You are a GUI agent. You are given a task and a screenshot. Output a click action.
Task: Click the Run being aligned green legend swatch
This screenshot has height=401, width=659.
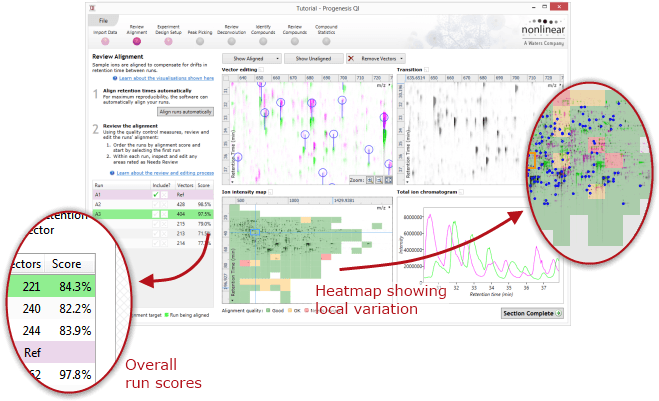coord(166,315)
